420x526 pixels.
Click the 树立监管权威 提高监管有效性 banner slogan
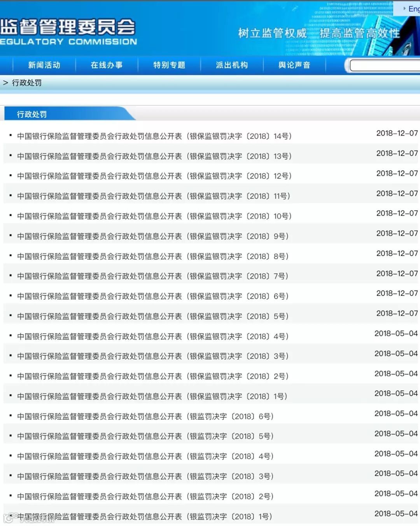(x=319, y=33)
